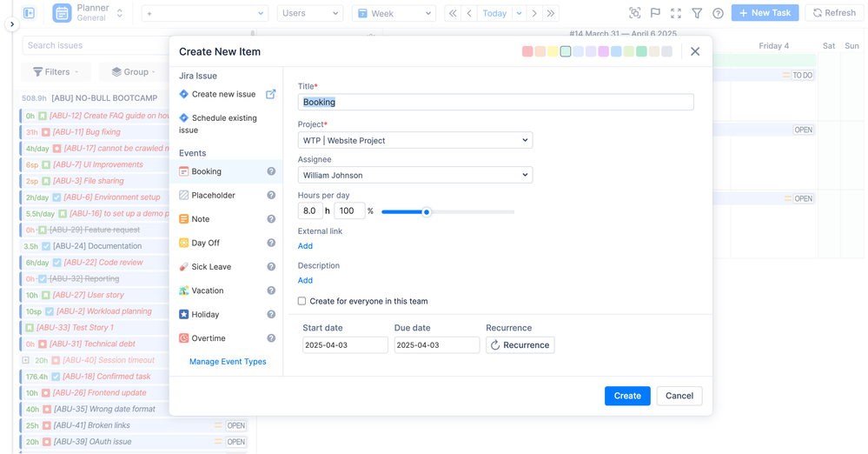Viewport: 868px width, 454px height.
Task: Open the Group dropdown
Action: point(134,72)
